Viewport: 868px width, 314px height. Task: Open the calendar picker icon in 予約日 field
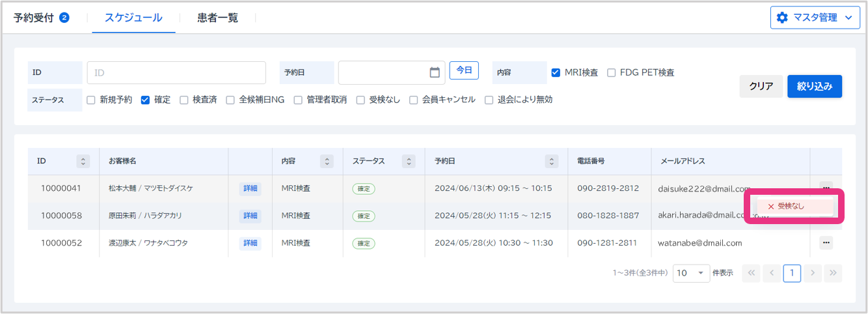pos(435,73)
